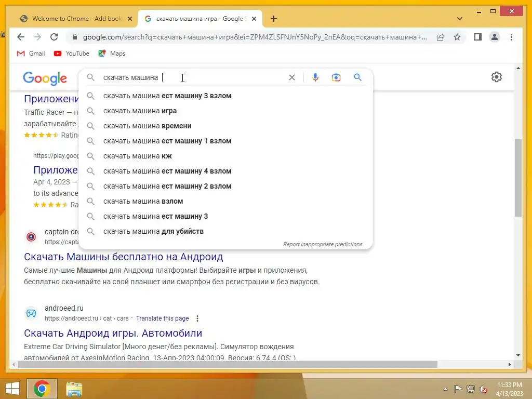Click the forward navigation arrow
532x399 pixels.
click(37, 37)
